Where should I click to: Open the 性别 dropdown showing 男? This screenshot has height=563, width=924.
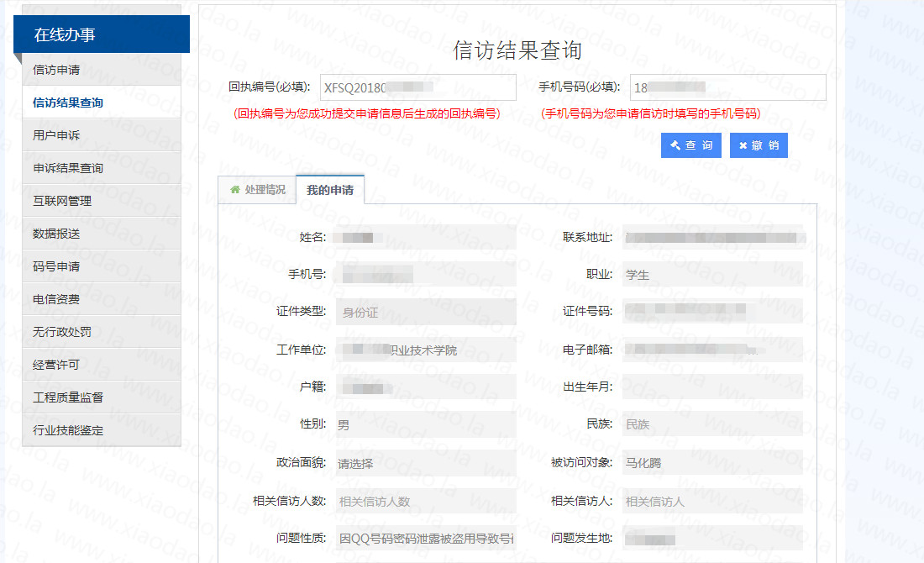tap(426, 424)
